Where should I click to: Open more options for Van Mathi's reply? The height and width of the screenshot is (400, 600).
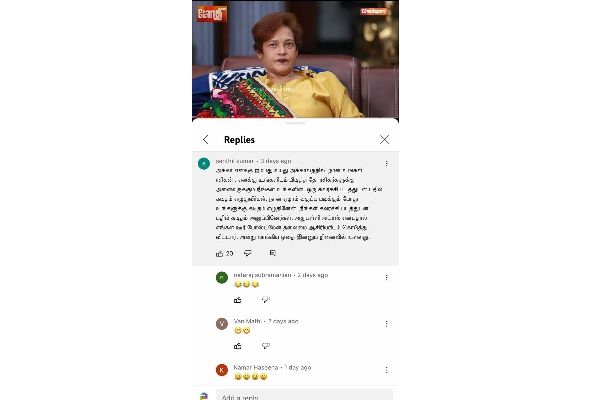tap(386, 324)
